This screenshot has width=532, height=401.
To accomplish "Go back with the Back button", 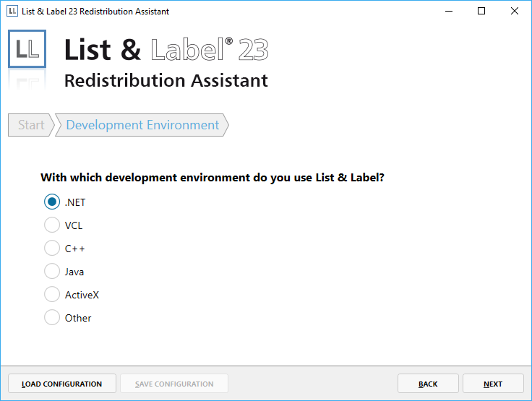I will click(x=428, y=384).
